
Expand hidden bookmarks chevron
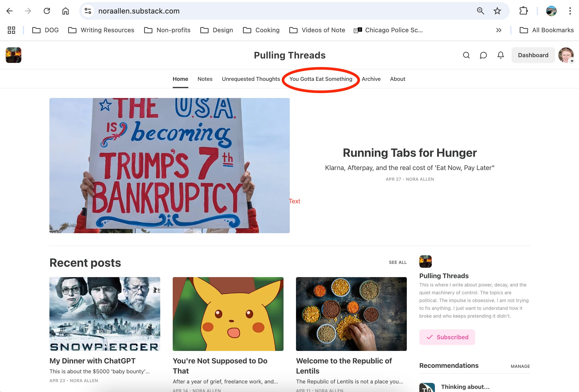click(x=498, y=30)
